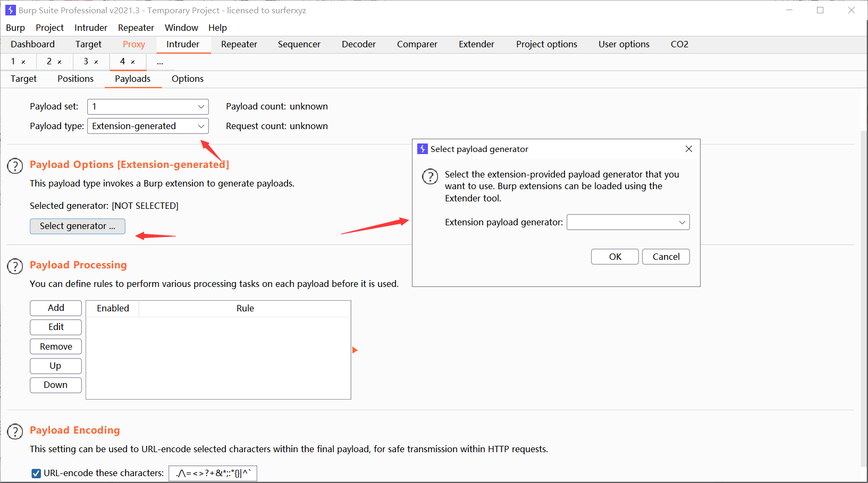Image resolution: width=868 pixels, height=483 pixels.
Task: Switch to the Repeater tool tab
Action: point(239,44)
